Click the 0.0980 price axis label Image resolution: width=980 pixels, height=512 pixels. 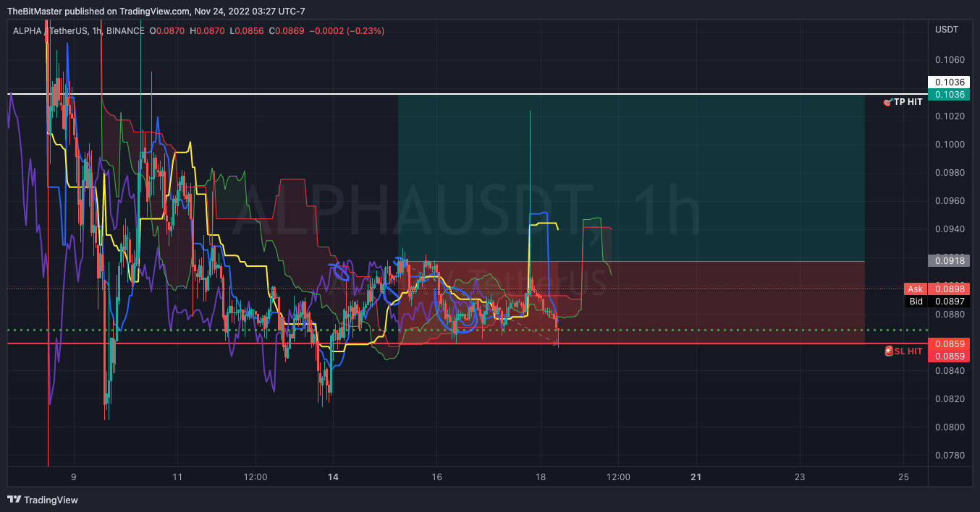pyautogui.click(x=949, y=173)
